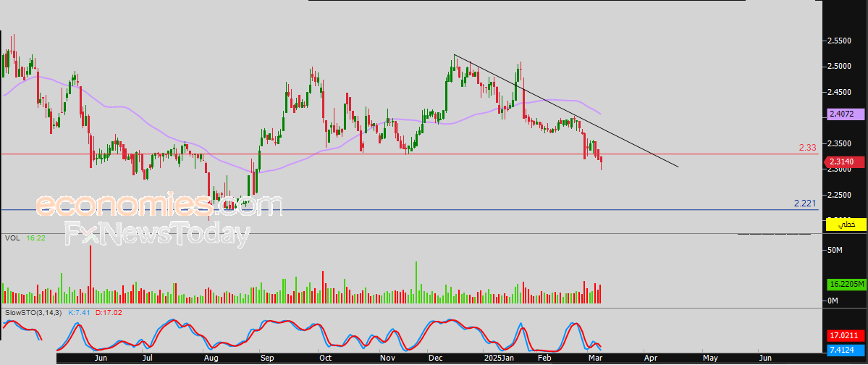Click the tallest red volume bar in June
Viewport: 868px width, 365px height.
click(90, 274)
